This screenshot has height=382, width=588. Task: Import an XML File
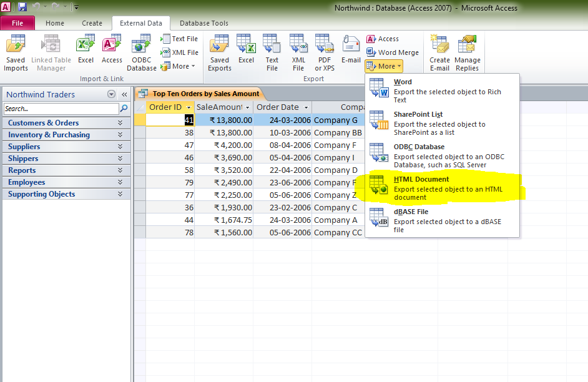(179, 52)
